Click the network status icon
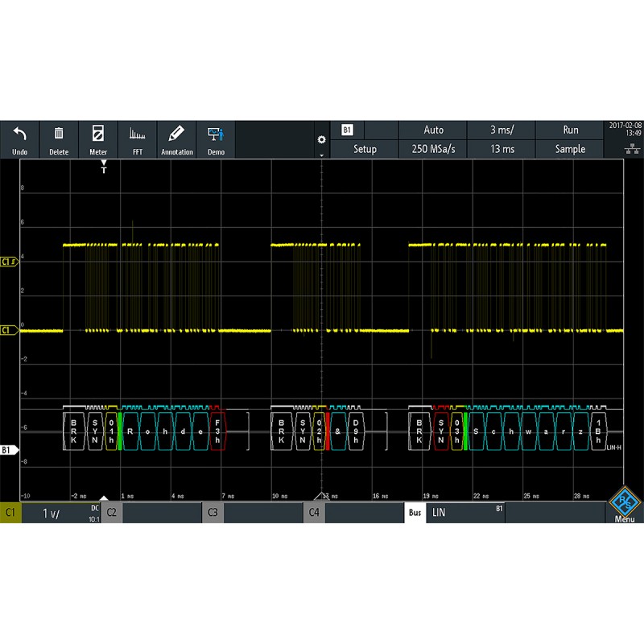The image size is (644, 644). point(632,149)
